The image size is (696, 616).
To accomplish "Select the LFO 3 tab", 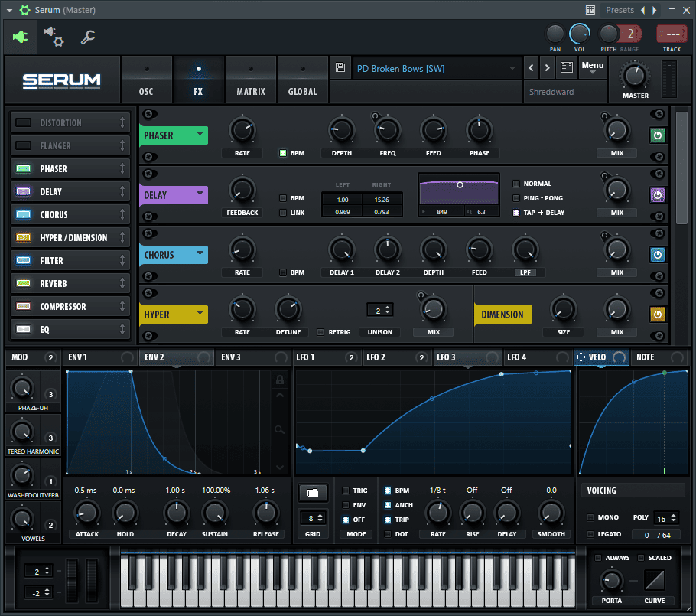I will click(468, 357).
